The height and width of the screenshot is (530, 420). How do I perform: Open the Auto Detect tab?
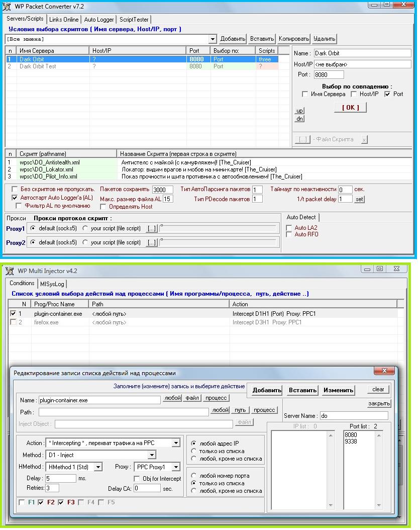(301, 217)
